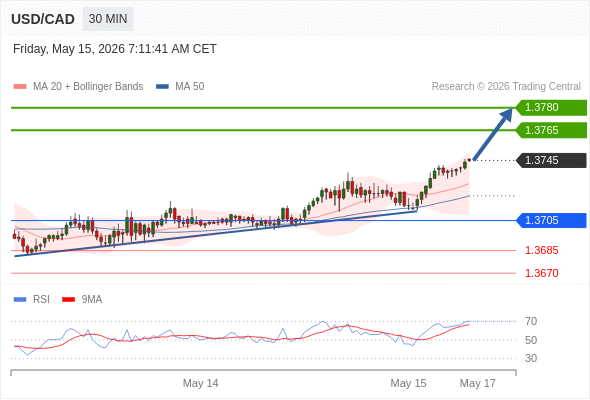Click the 1.3705 blue pivot tag
This screenshot has height=400, width=590.
(x=551, y=221)
